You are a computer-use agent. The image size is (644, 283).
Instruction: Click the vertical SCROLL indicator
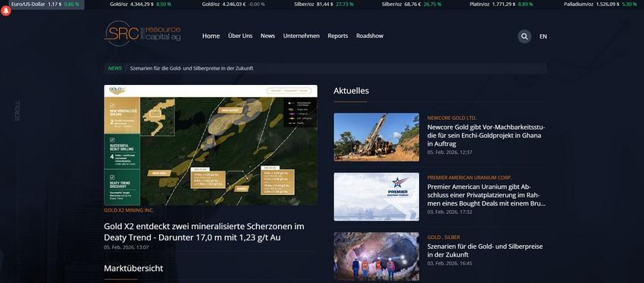point(17,111)
